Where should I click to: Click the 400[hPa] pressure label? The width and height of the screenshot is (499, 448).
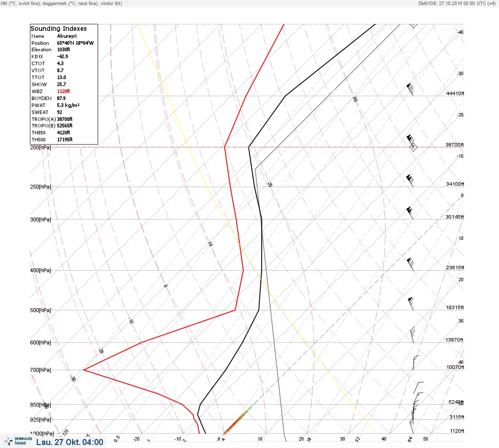(40, 270)
